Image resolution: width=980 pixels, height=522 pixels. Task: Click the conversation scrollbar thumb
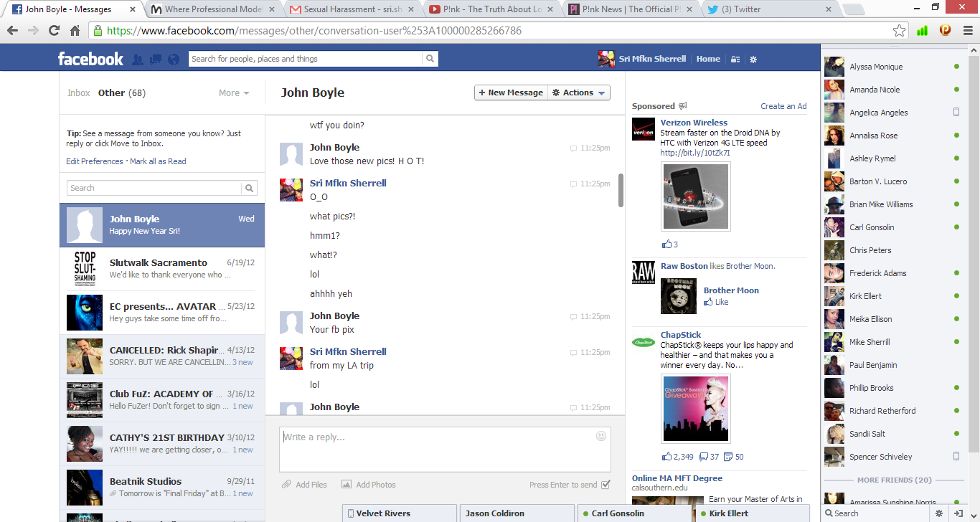pos(621,190)
